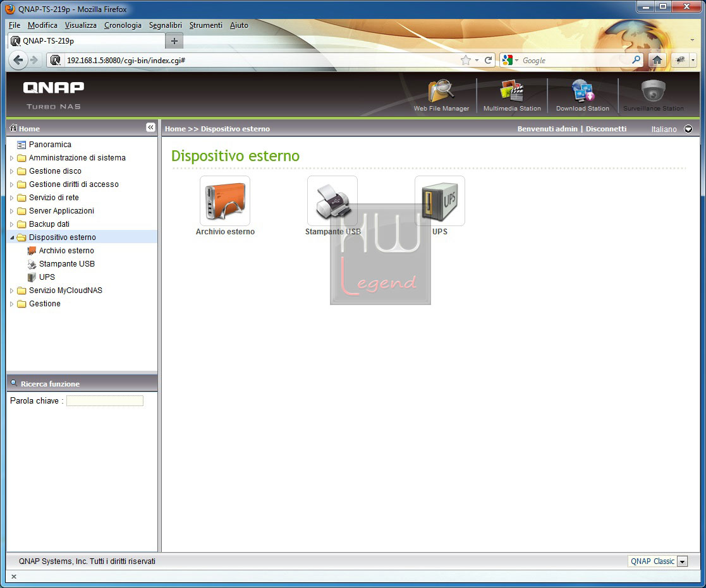Viewport: 706px width, 588px height.
Task: Click Dispositivo esterno folder in tree
Action: (62, 237)
